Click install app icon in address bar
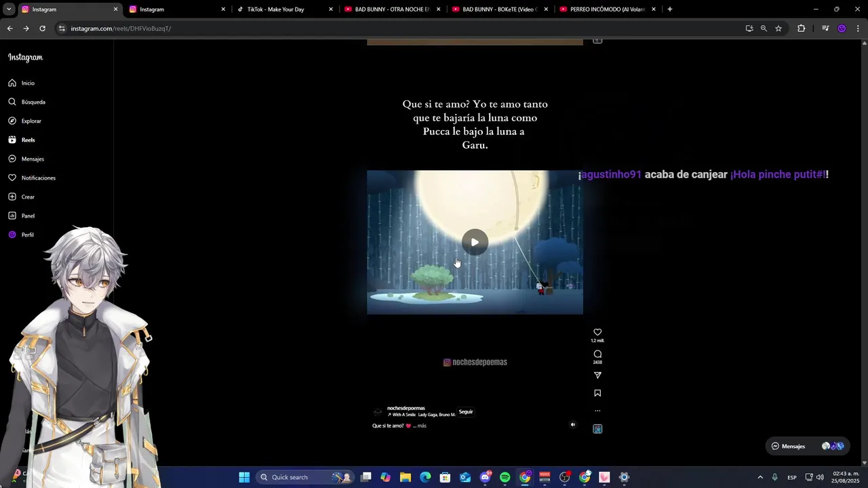 (749, 28)
